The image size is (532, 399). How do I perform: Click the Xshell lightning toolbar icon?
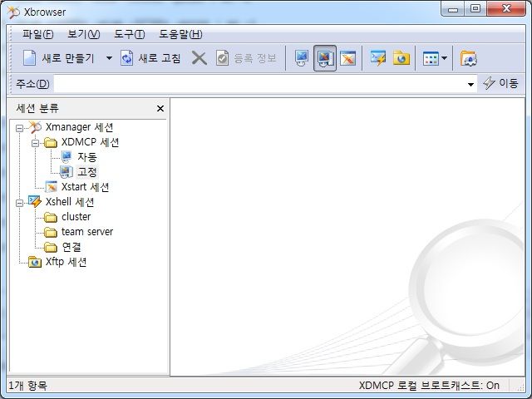tap(378, 58)
